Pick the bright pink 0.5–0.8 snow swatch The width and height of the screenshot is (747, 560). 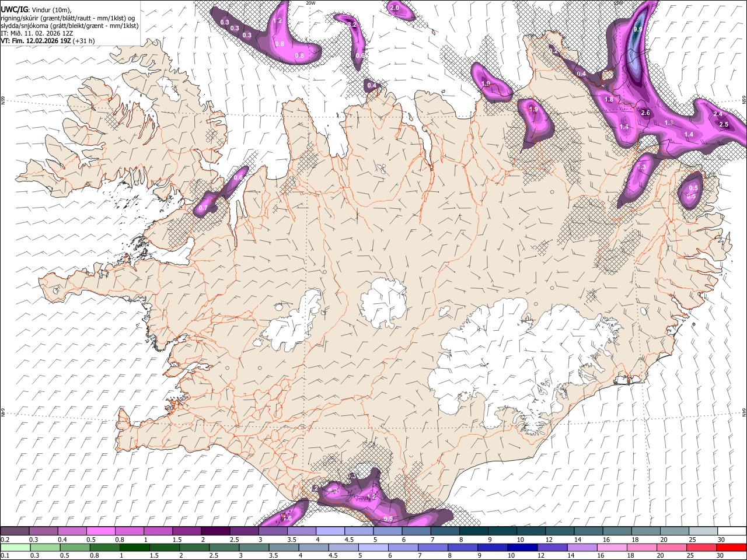[x=100, y=531]
